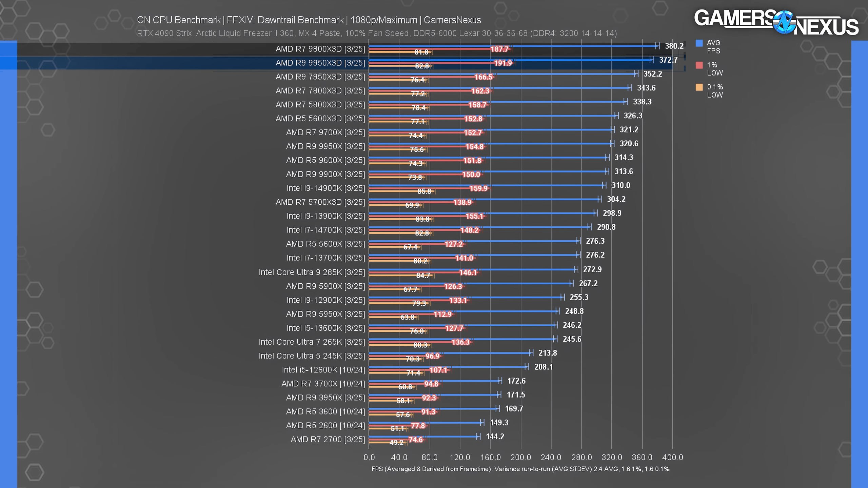Click the RTX 4090 Strix subtitle line
Viewport: 868px width, 488px height.
(377, 33)
